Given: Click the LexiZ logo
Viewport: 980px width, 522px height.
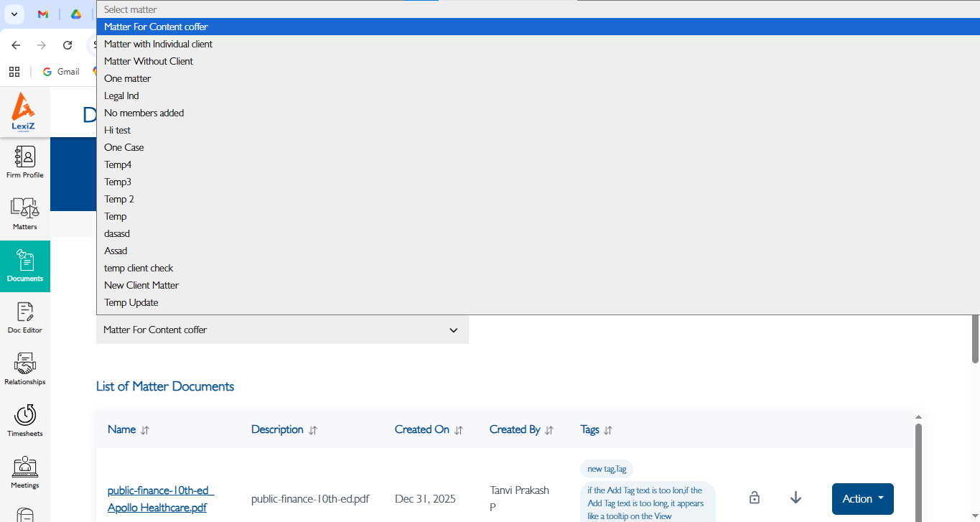Looking at the screenshot, I should [24, 112].
